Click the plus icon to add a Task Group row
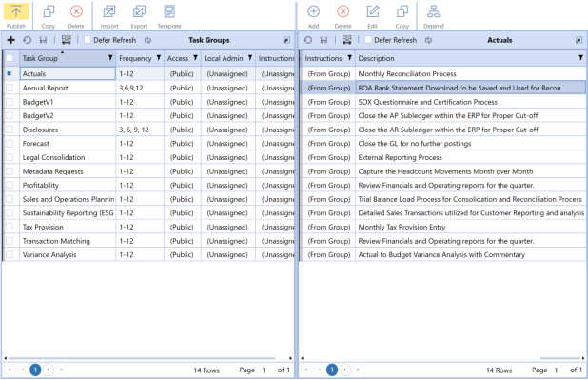 click(10, 40)
